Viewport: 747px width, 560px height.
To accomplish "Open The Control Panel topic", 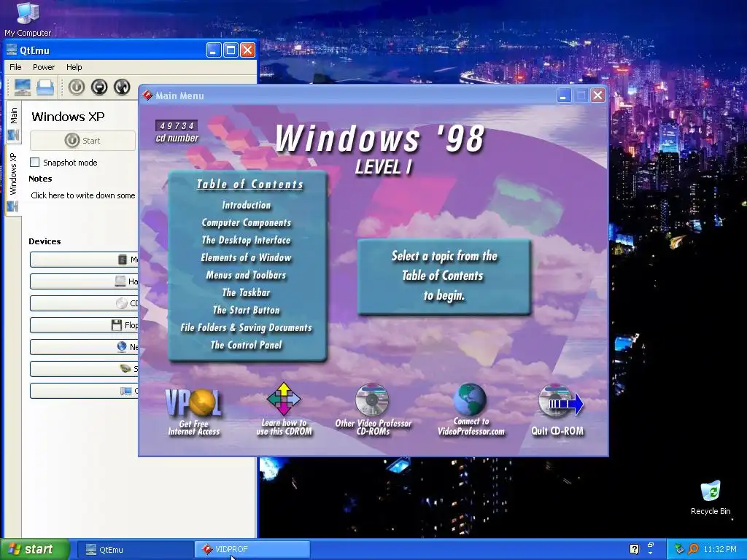I will tap(247, 345).
